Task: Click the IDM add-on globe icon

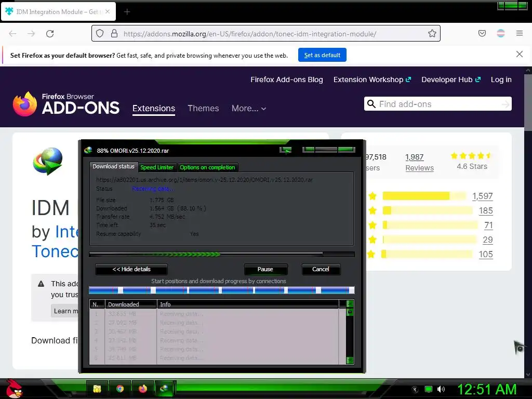Action: tap(48, 161)
